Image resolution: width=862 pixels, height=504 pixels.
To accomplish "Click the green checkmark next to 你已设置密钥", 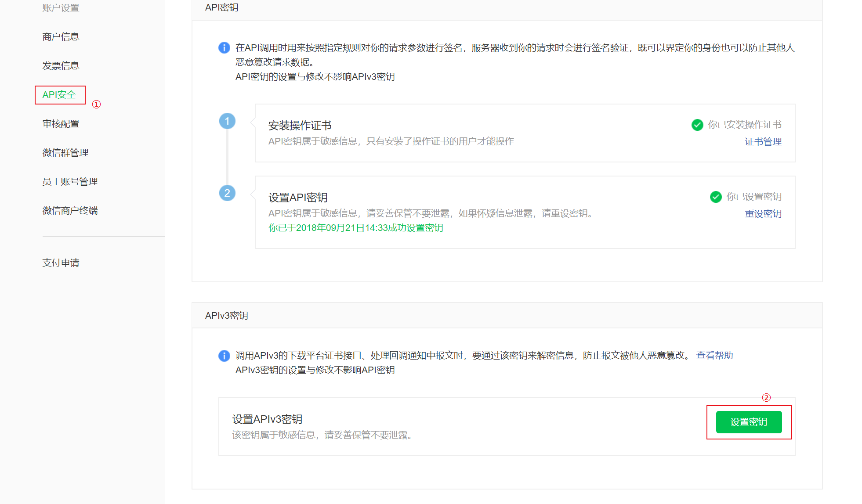I will pos(716,197).
